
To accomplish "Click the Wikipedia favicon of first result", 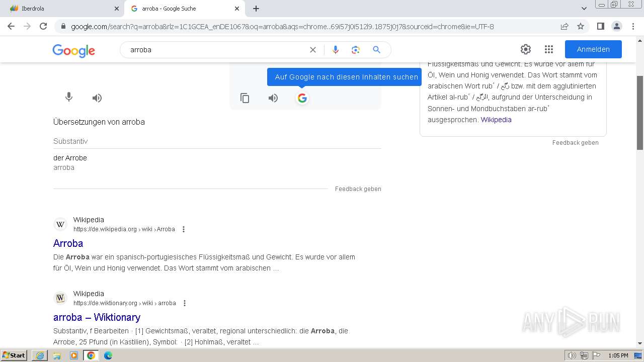I will (x=60, y=224).
